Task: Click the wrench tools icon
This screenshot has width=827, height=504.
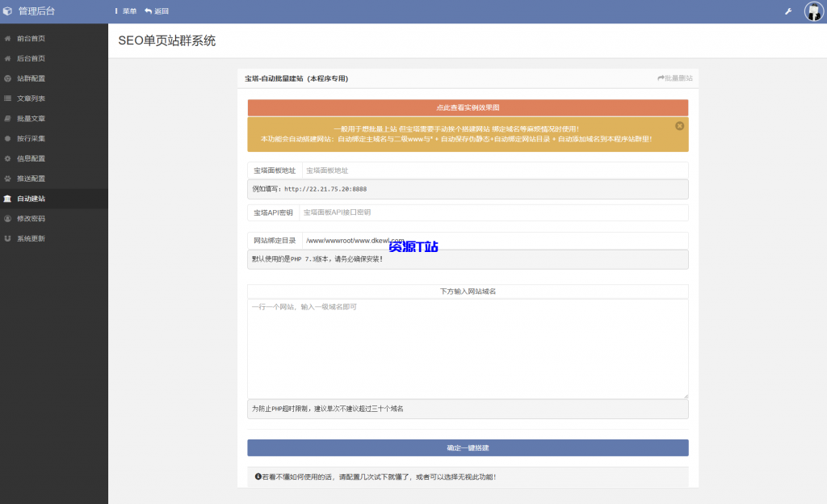Action: point(787,11)
